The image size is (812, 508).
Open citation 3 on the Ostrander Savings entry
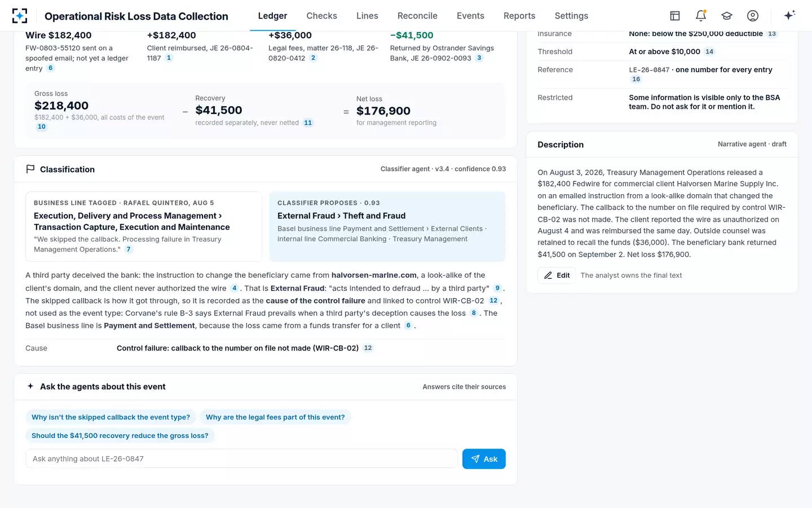click(479, 58)
